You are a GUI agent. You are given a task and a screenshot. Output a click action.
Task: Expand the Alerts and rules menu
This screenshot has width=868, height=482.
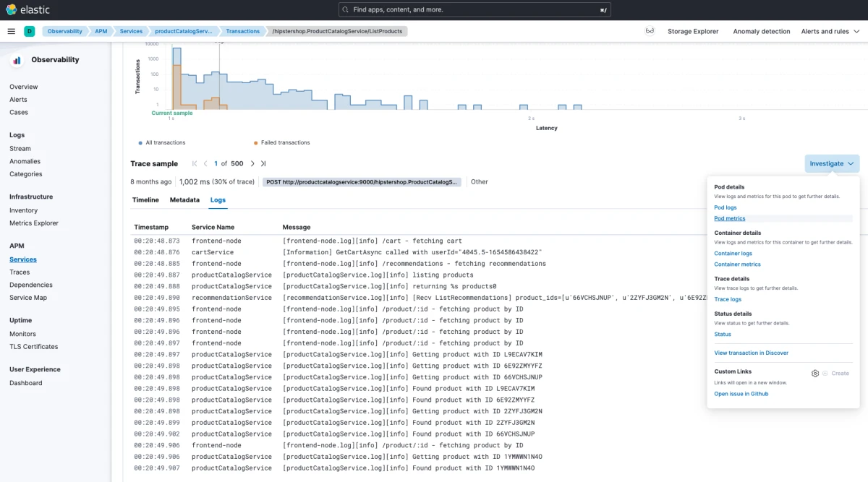pos(830,31)
